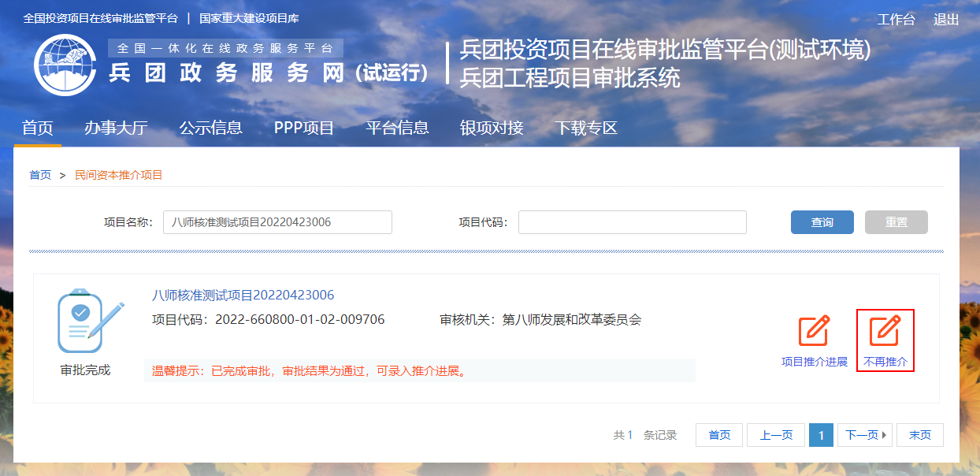The width and height of the screenshot is (980, 476).
Task: Click the 项目推介进展 edit icon
Action: [814, 332]
